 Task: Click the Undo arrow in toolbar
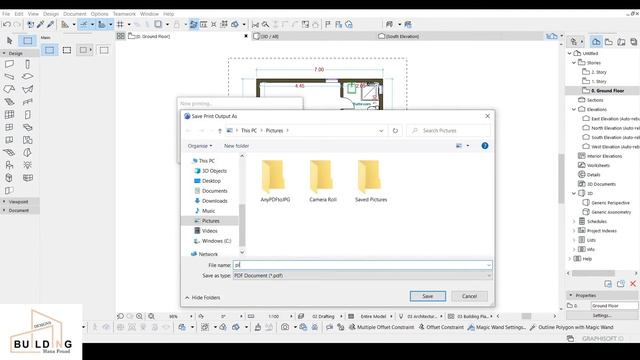[x=7, y=24]
